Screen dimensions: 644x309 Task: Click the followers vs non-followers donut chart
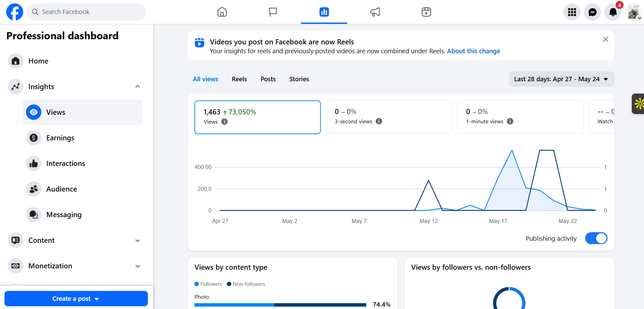click(x=509, y=298)
